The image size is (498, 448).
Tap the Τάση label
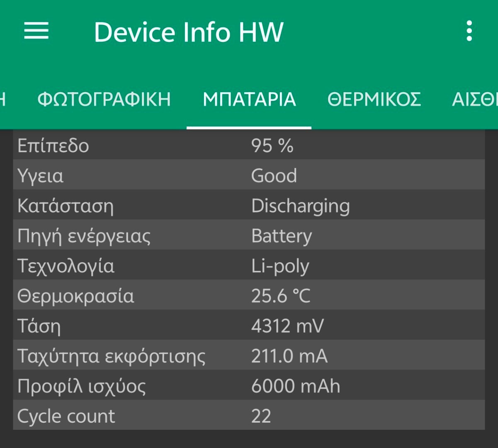39,326
